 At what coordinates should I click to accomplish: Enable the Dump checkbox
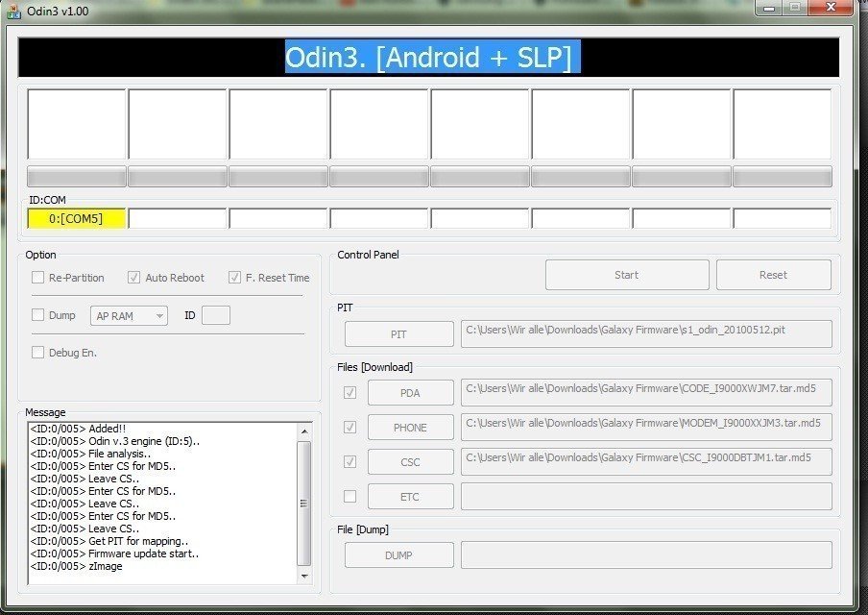coord(37,315)
